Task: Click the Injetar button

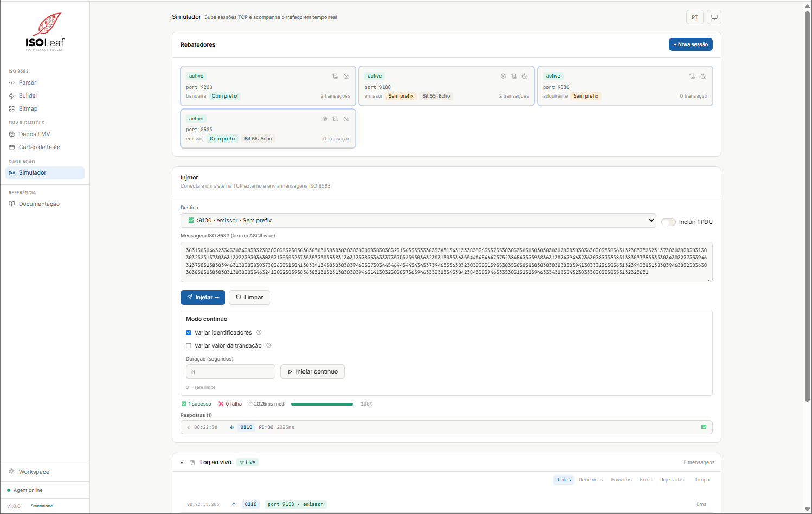Action: 203,297
